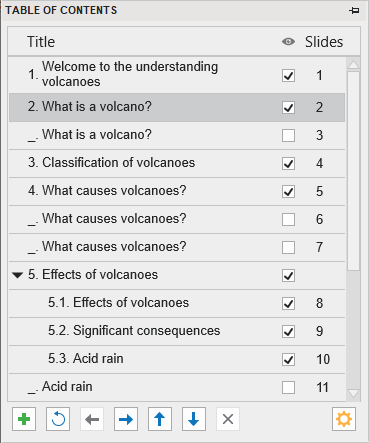Open the orange gear settings icon

point(344,419)
